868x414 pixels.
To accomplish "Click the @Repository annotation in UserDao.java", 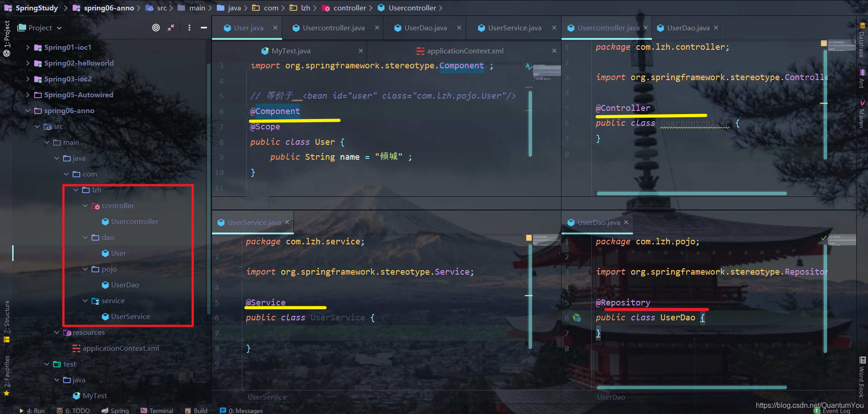I will point(623,303).
